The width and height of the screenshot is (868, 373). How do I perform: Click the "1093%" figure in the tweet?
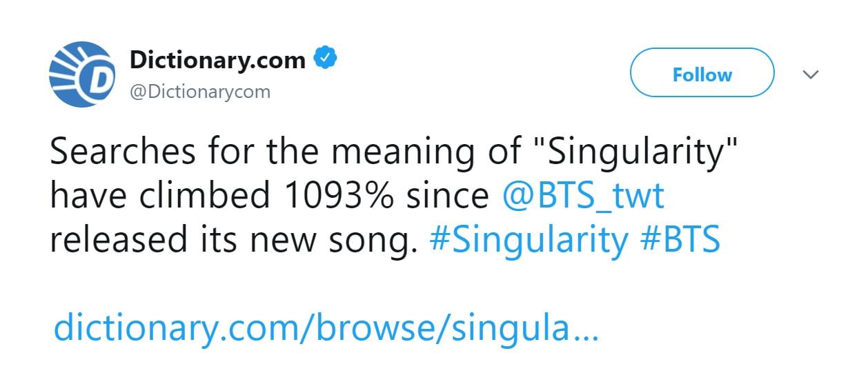[337, 196]
